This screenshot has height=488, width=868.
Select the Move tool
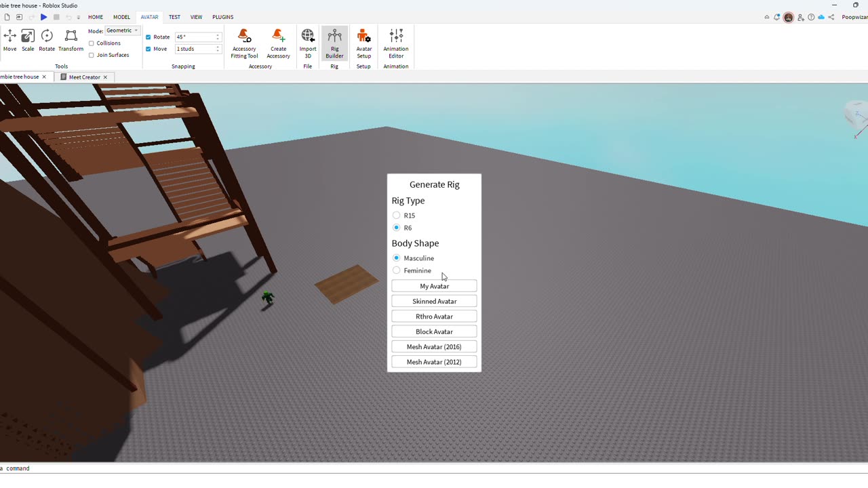pyautogui.click(x=9, y=41)
